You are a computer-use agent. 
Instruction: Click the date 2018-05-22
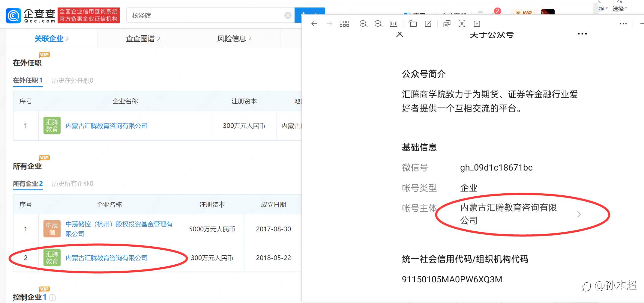(273, 258)
